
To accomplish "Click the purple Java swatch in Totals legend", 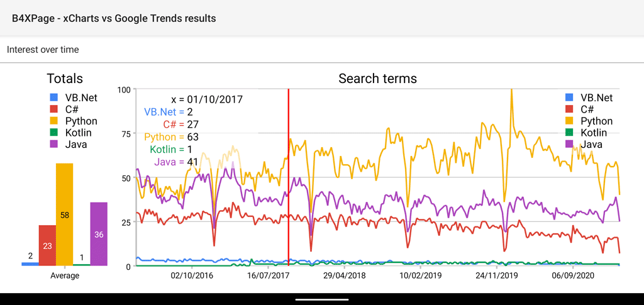I will [x=54, y=145].
